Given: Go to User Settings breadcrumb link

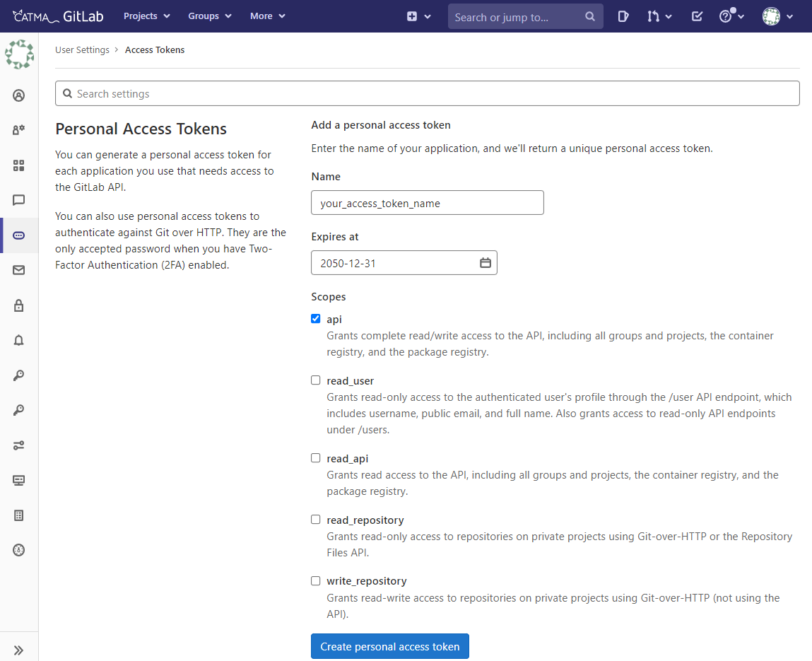Looking at the screenshot, I should (83, 49).
